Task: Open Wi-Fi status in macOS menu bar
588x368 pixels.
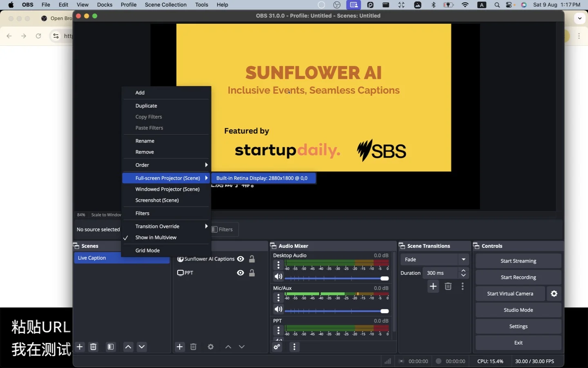Action: (465, 5)
